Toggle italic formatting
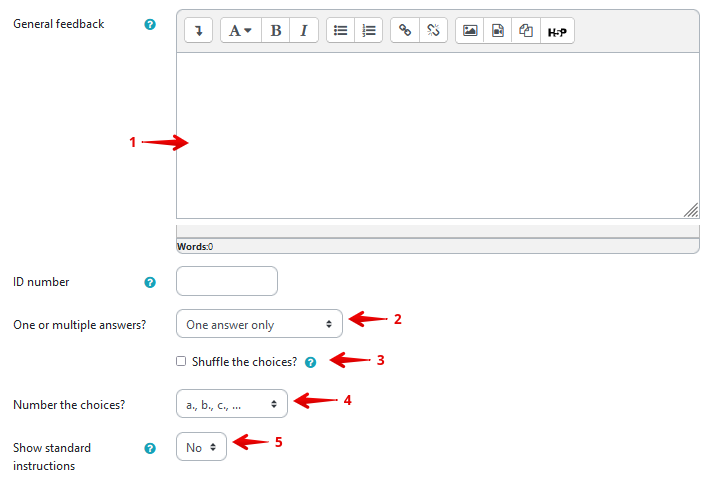 click(304, 31)
